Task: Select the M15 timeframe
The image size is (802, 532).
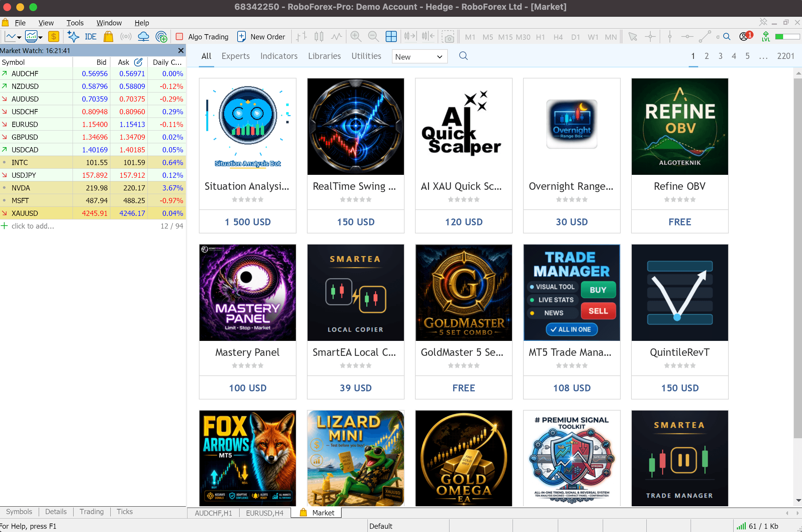Action: (x=505, y=37)
